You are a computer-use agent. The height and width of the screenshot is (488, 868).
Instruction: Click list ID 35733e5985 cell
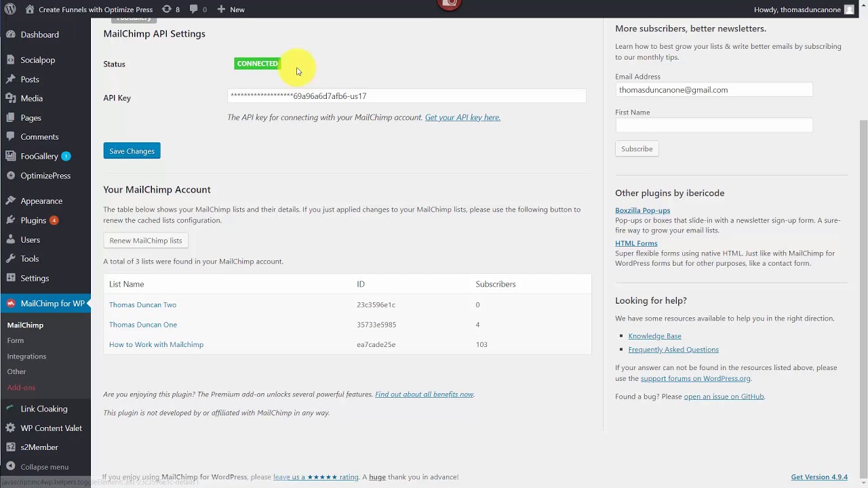[376, 324]
